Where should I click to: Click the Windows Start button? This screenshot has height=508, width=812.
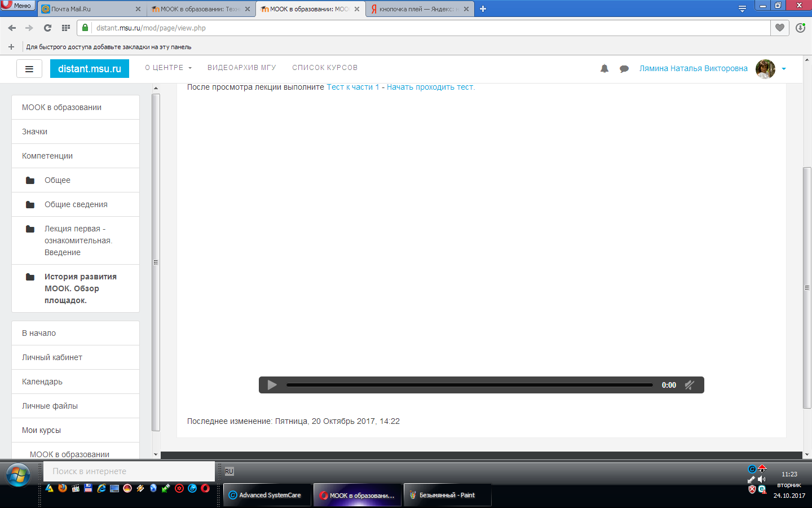[x=18, y=475]
